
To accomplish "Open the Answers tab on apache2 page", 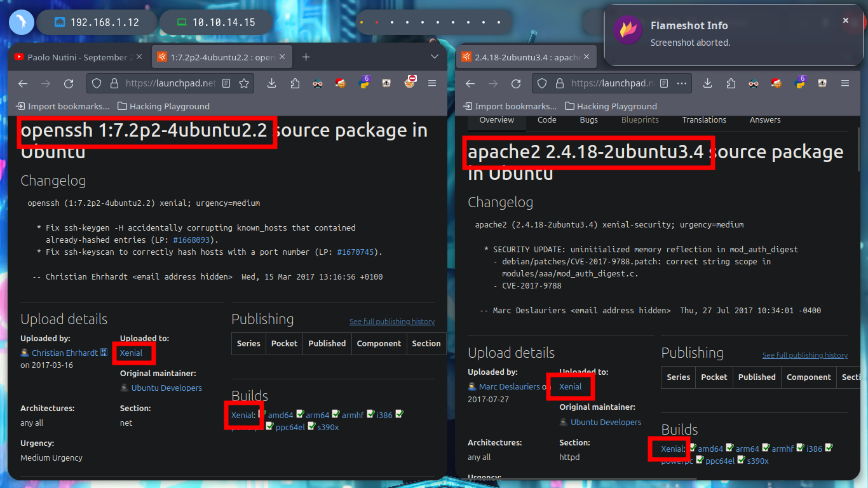I will pos(765,120).
